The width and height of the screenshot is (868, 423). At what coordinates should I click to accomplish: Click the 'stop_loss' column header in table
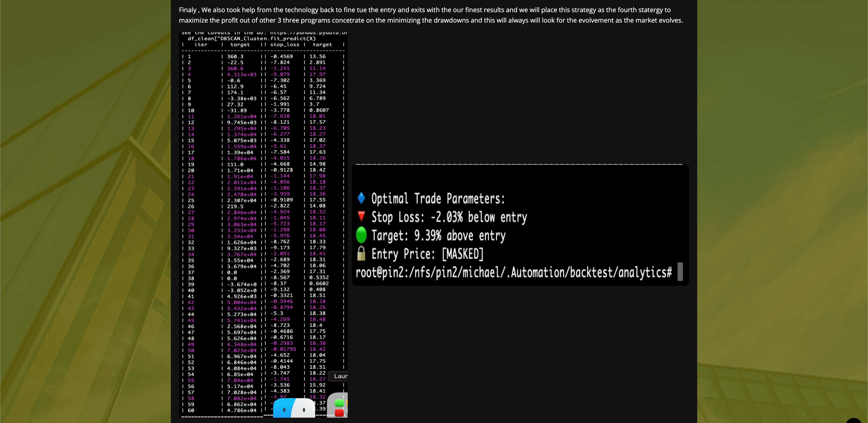(x=285, y=44)
